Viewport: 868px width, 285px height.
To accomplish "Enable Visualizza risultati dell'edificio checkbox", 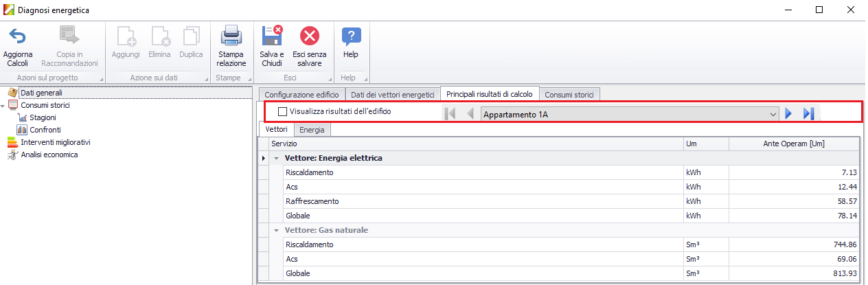I will [x=282, y=111].
